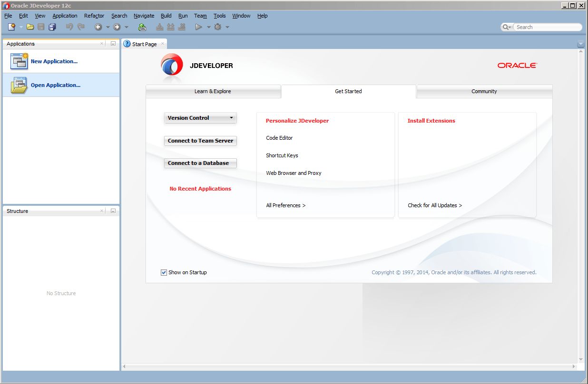588x384 pixels.
Task: Run the project using the green play icon
Action: [x=199, y=27]
